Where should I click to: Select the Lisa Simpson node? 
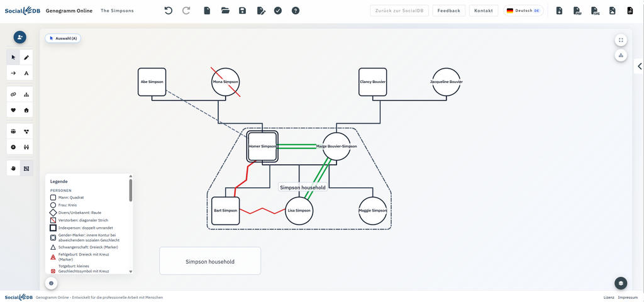pyautogui.click(x=299, y=211)
